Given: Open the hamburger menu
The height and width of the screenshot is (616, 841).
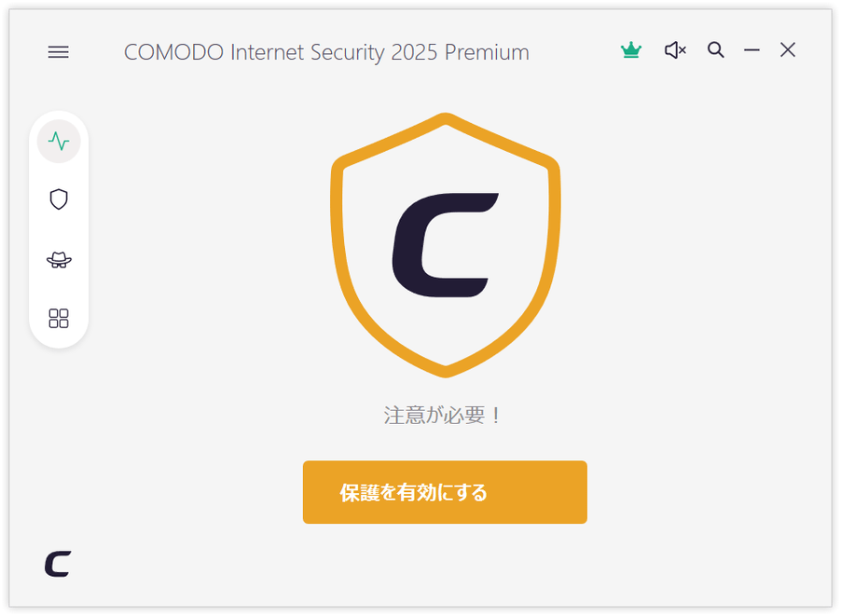Looking at the screenshot, I should [58, 52].
